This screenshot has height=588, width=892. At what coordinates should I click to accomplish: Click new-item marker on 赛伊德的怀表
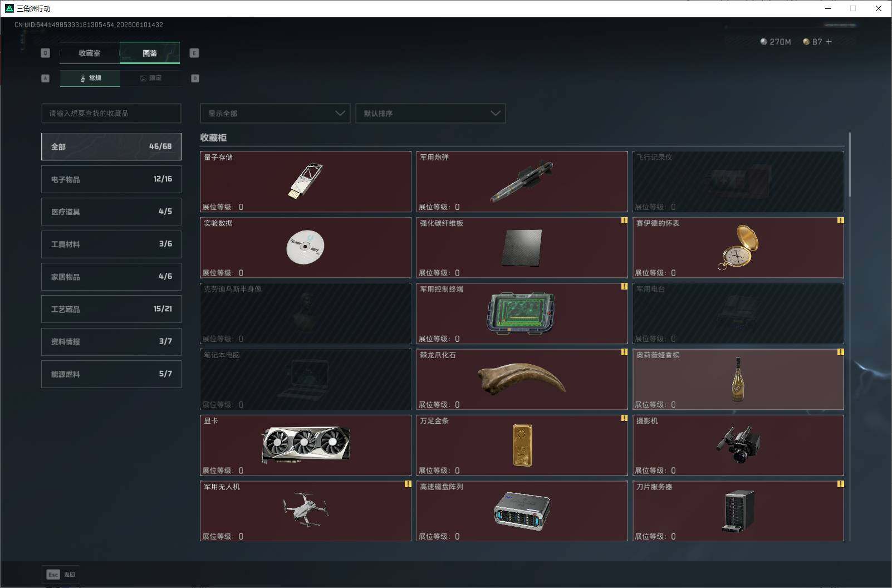point(840,220)
